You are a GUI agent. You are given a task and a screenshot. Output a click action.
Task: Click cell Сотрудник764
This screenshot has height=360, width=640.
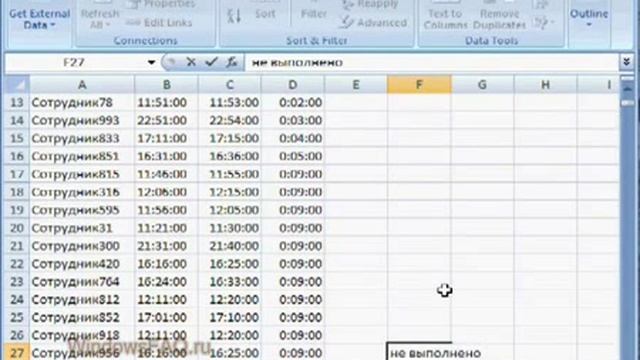(x=82, y=282)
